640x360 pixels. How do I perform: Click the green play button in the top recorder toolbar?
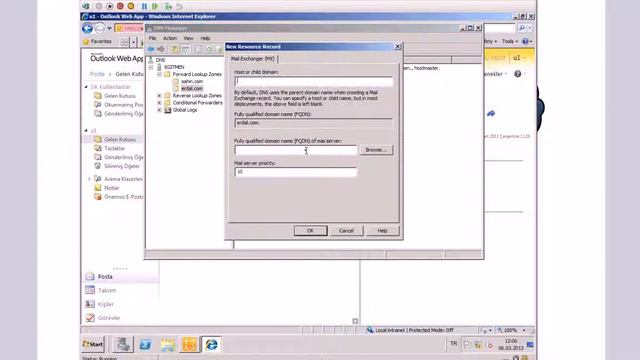(155, 6)
